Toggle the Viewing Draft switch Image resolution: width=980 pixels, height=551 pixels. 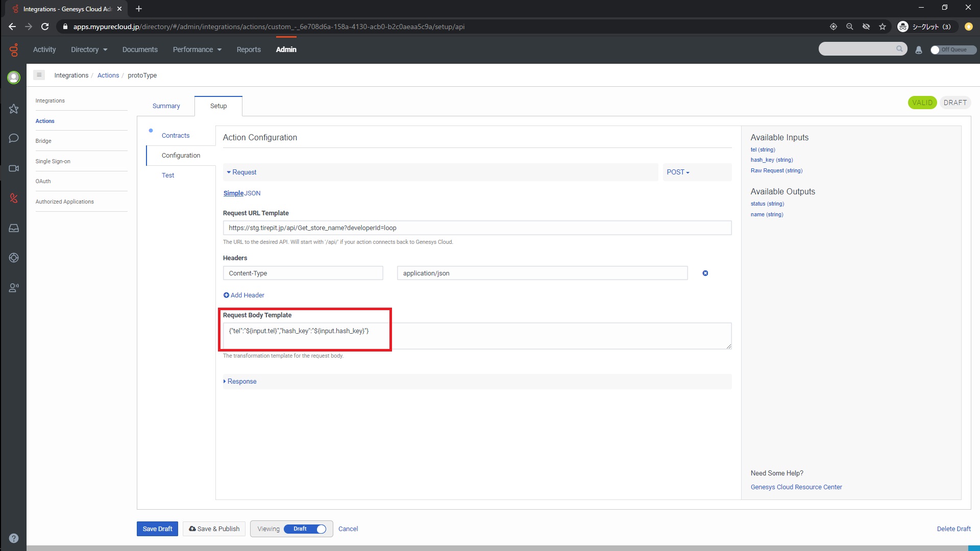305,529
